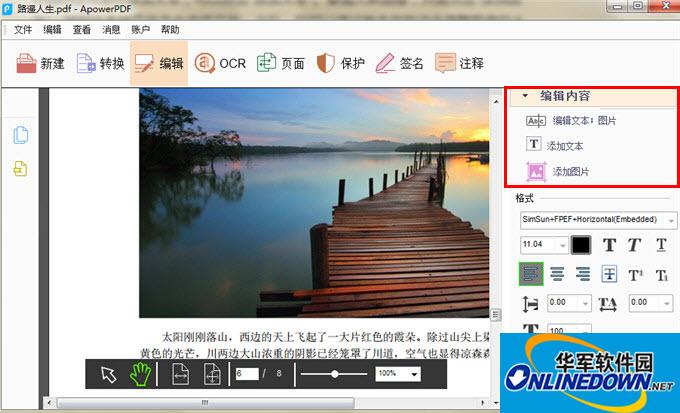The width and height of the screenshot is (680, 413).
Task: Click the zoom slider handle
Action: (334, 374)
